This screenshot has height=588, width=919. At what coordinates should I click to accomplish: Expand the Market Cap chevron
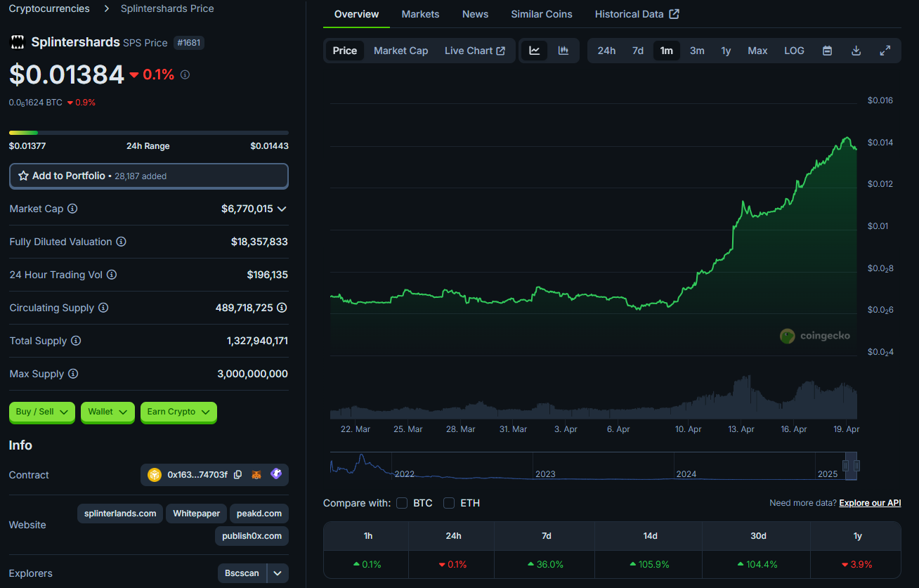[282, 209]
